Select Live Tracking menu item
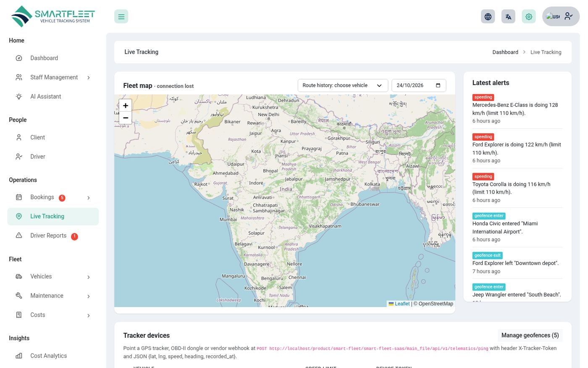The image size is (588, 368). (53, 216)
